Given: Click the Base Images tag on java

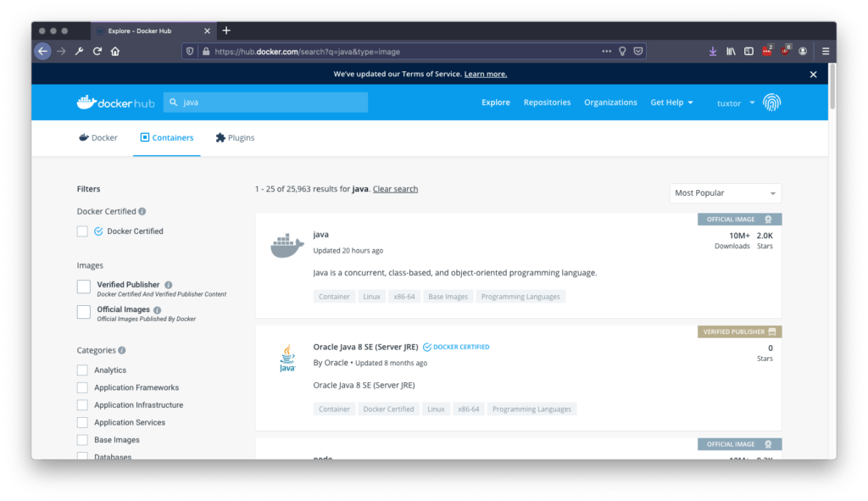Looking at the screenshot, I should click(448, 297).
